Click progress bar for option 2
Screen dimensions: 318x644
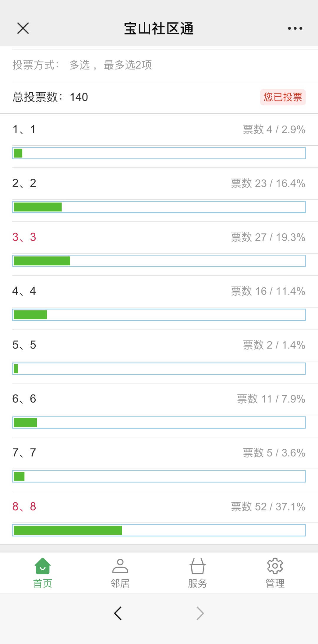[x=159, y=207]
